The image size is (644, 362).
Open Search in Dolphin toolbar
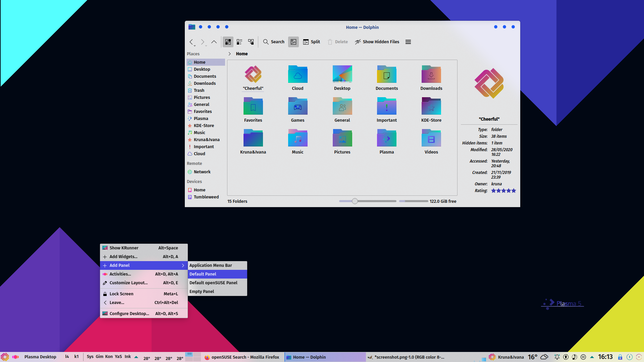[x=274, y=42]
